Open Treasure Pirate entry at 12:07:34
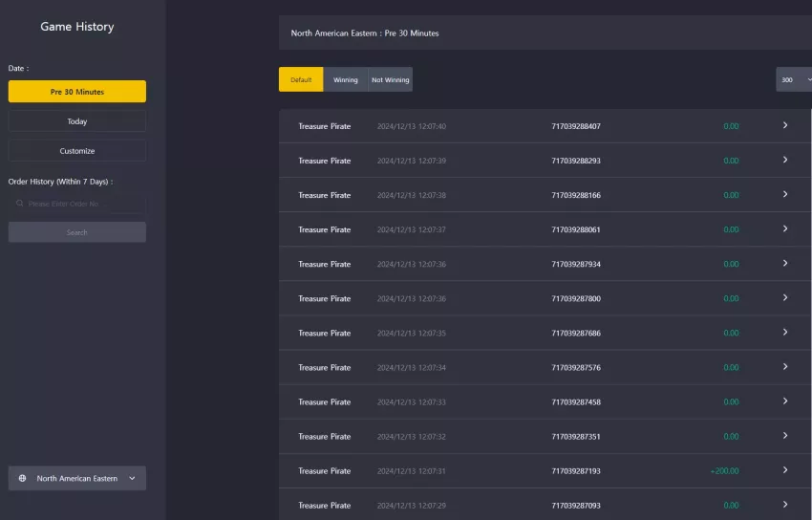Image resolution: width=812 pixels, height=520 pixels. [x=545, y=367]
